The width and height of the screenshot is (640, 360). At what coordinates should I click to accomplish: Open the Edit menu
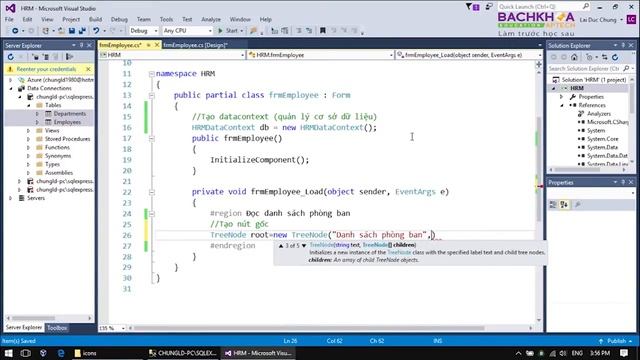click(27, 19)
